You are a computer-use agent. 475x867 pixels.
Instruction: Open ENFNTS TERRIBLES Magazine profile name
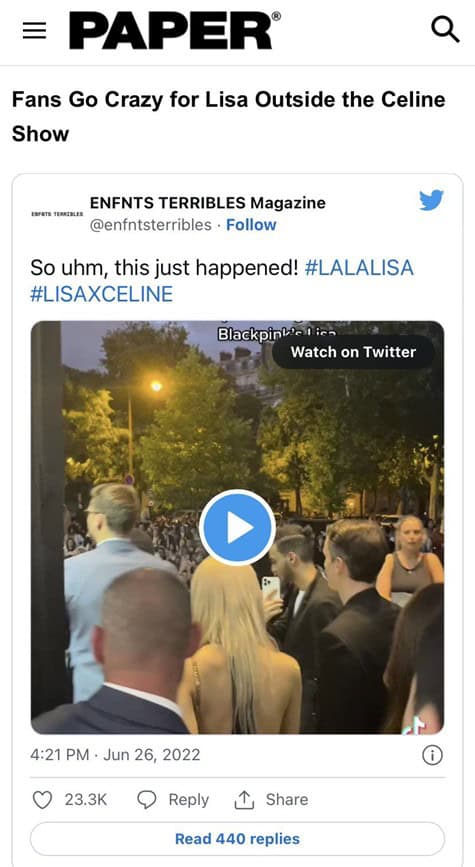tap(207, 203)
